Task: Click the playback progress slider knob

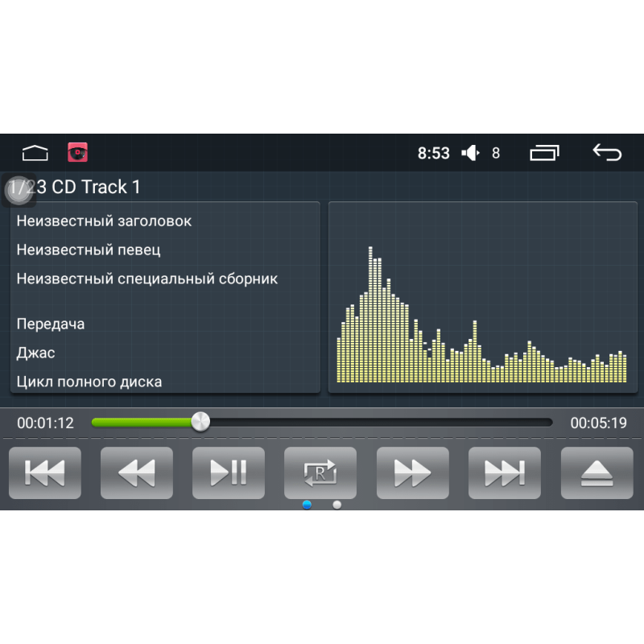Action: click(200, 422)
